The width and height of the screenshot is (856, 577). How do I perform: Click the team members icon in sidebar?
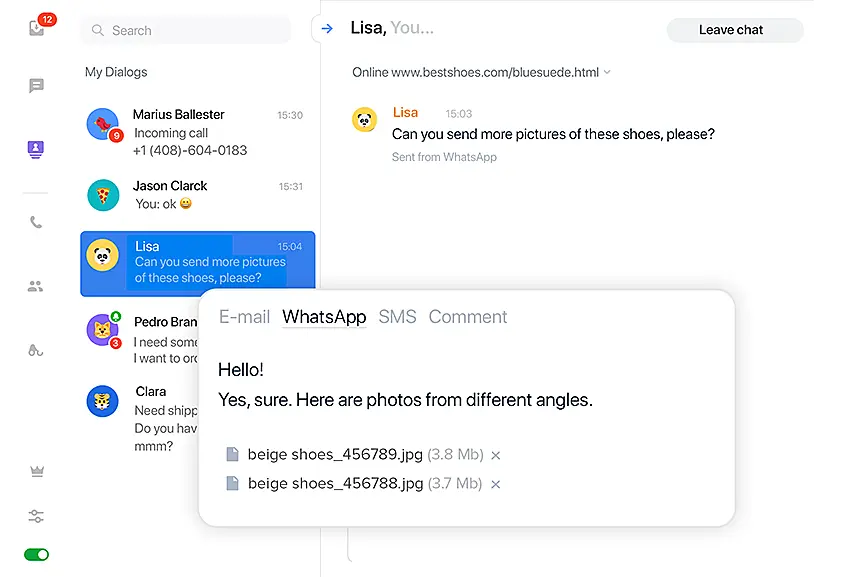[35, 285]
